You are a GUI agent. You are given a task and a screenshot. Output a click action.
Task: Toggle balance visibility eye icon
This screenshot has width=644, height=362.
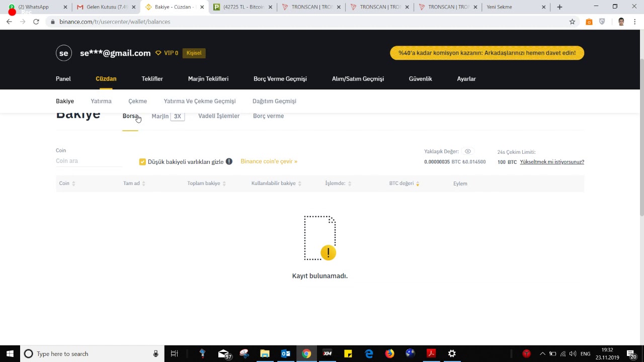[468, 151]
